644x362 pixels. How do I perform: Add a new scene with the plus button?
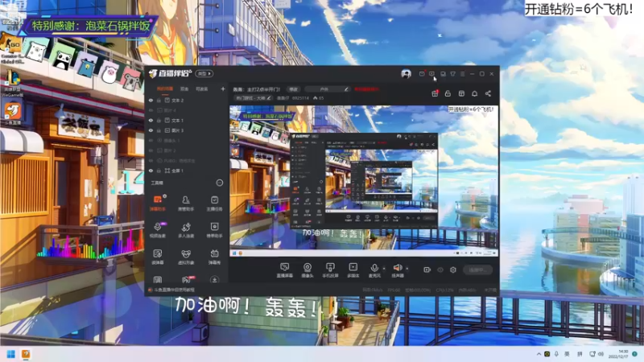point(223,88)
